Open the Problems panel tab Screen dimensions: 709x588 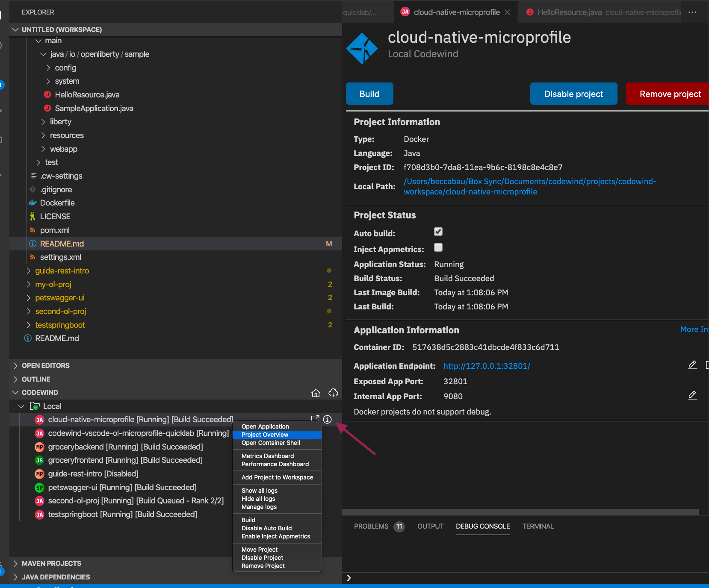379,526
